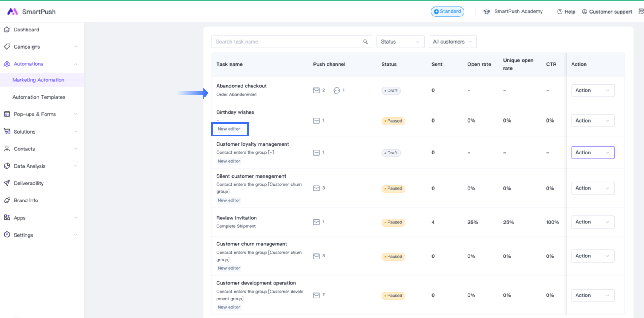Screen dimensions: 644x318
Task: Click the SMS channel icon for Abandoned checkout
Action: tap(337, 90)
